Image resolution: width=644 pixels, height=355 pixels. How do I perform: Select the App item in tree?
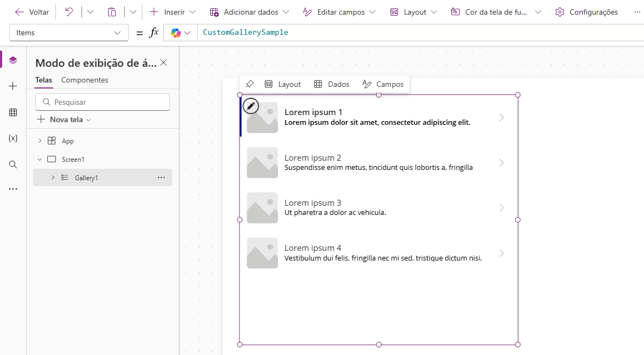(68, 141)
